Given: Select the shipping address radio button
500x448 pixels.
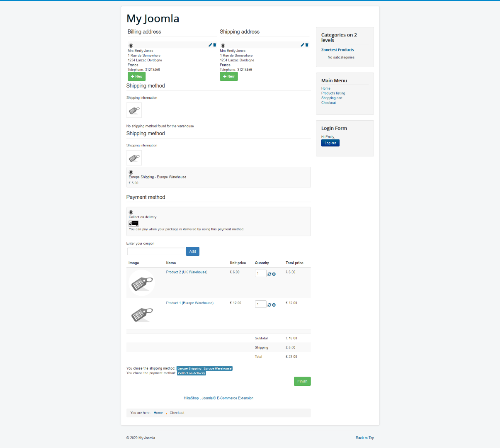Looking at the screenshot, I should click(x=223, y=46).
